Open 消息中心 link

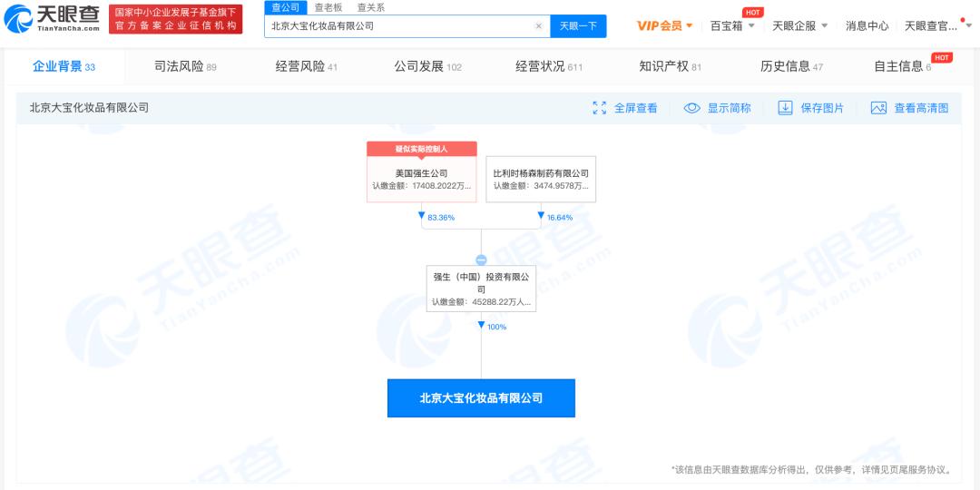point(867,25)
